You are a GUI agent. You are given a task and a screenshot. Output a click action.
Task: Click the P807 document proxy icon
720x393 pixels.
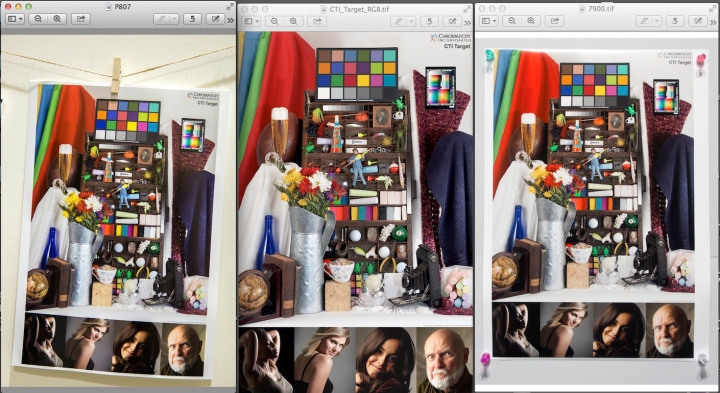click(x=109, y=7)
